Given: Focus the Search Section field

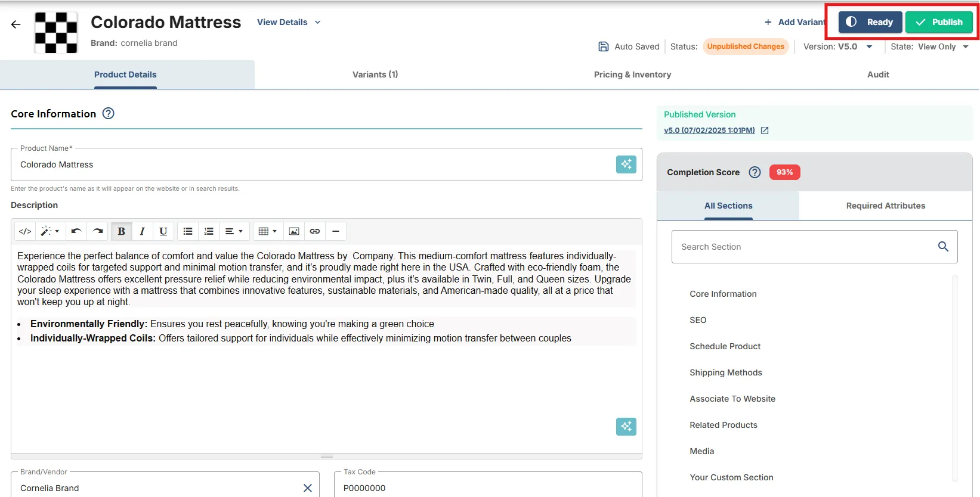Looking at the screenshot, I should [815, 247].
